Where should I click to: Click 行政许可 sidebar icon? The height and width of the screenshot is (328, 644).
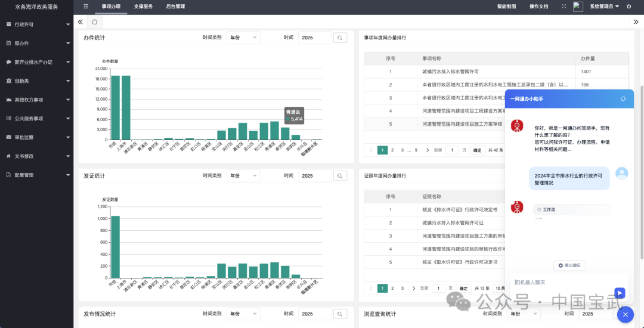(x=8, y=24)
